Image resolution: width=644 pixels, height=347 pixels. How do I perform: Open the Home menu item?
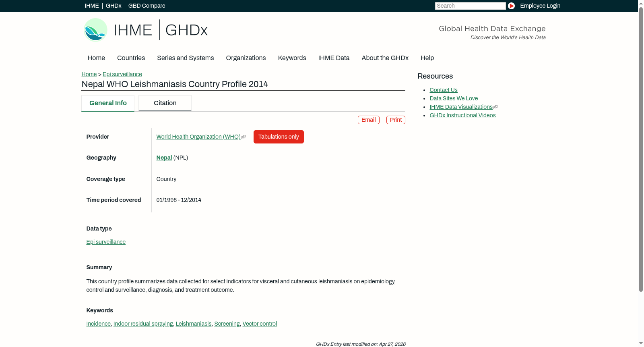pyautogui.click(x=96, y=58)
